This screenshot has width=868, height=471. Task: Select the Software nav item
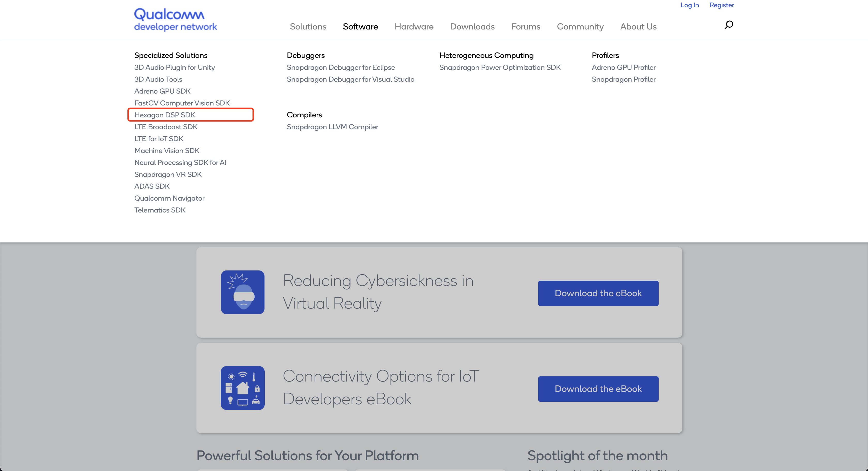tap(360, 27)
